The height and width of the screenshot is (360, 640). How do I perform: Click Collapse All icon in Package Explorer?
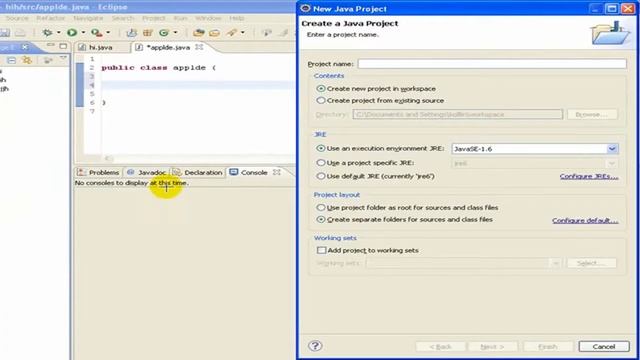11,61
